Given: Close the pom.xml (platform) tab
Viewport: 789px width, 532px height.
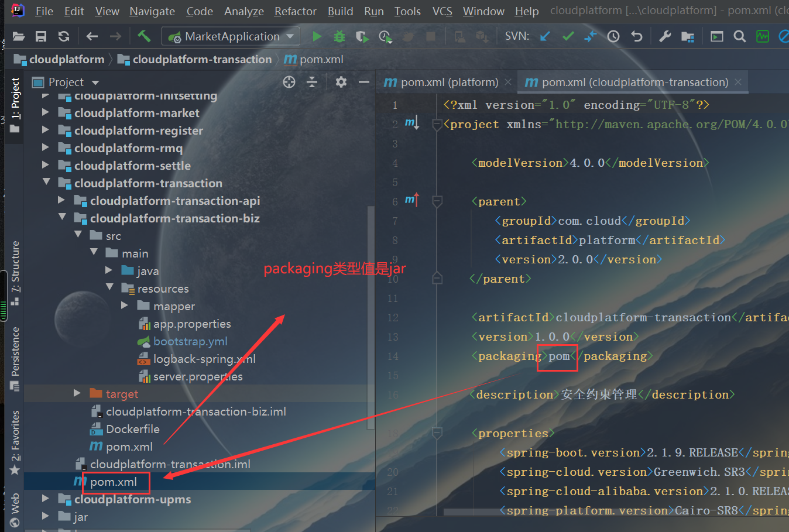Looking at the screenshot, I should [x=507, y=82].
